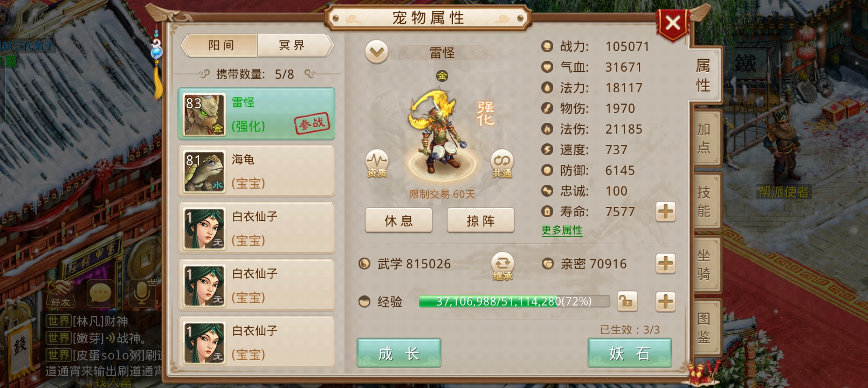Viewport: 868px width, 388px height.
Task: Increase intimacy with the 亲密 plus button
Action: 666,264
